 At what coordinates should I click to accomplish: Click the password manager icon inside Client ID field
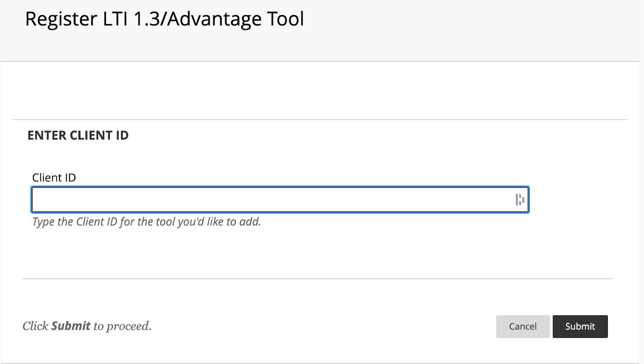pos(519,199)
